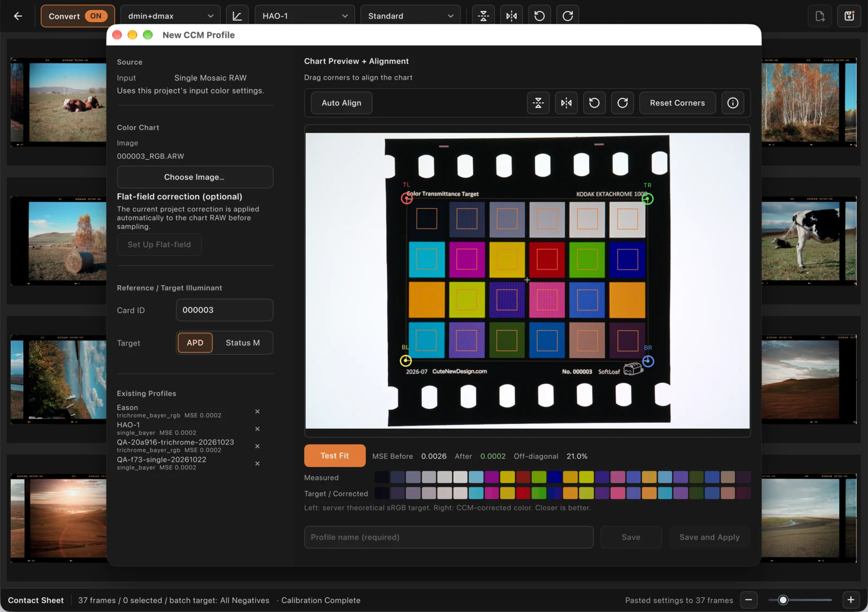Click Reset Corners button

[x=678, y=103]
